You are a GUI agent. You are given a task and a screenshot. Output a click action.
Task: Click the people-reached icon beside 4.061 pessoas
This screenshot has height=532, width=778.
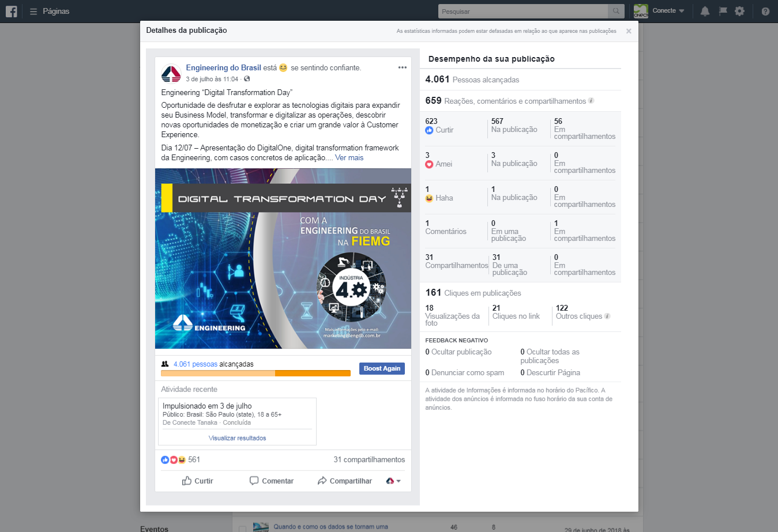pyautogui.click(x=165, y=364)
